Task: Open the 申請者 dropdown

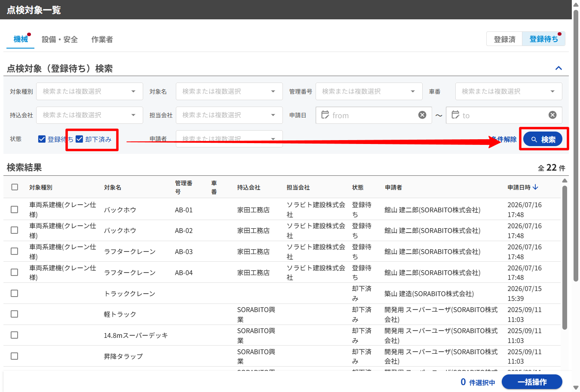Action: point(229,139)
